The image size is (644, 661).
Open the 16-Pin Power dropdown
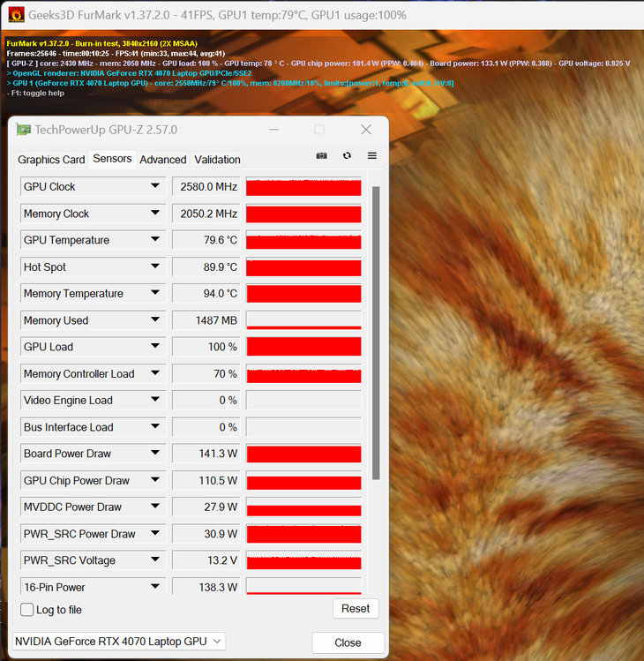pyautogui.click(x=155, y=586)
